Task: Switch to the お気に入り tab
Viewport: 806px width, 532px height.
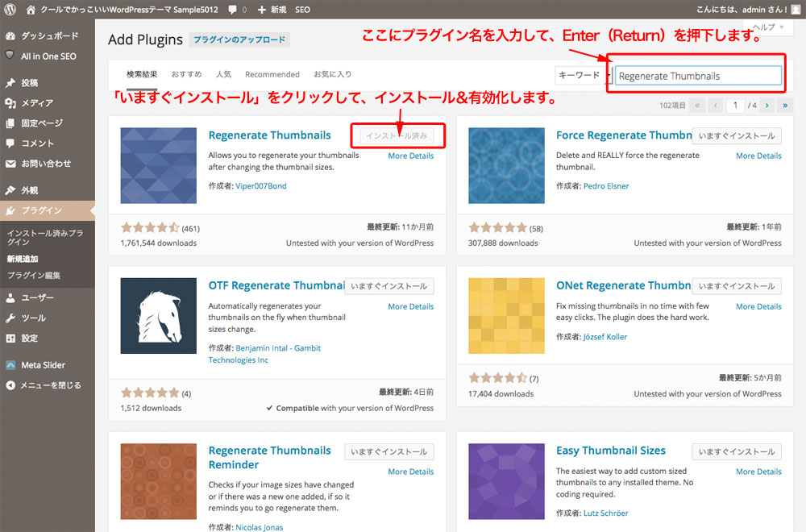Action: click(x=333, y=74)
